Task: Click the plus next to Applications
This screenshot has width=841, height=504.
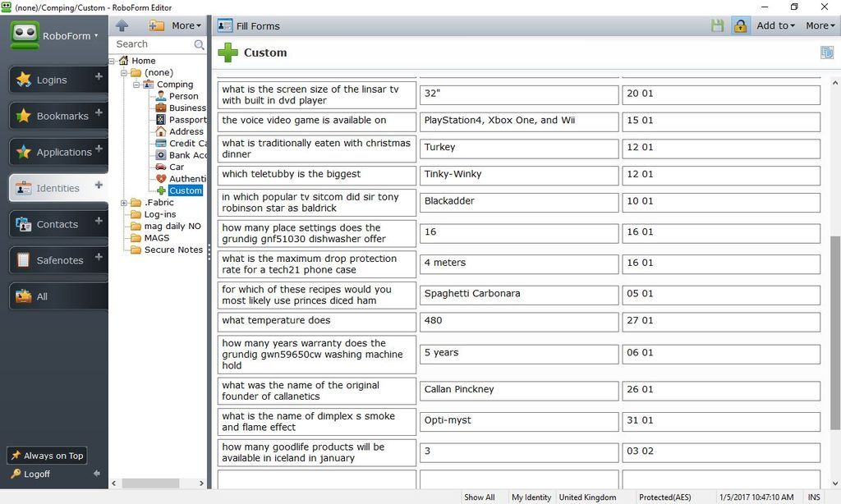Action: 99,149
